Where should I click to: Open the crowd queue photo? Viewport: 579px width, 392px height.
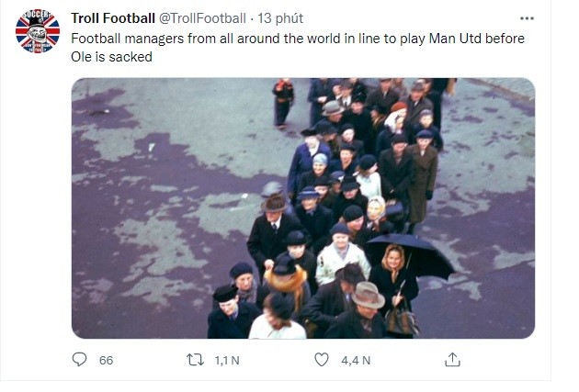(303, 208)
